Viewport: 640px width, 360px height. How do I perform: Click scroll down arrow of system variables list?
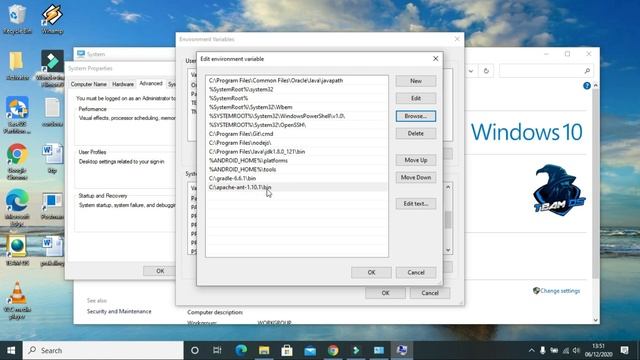click(448, 250)
